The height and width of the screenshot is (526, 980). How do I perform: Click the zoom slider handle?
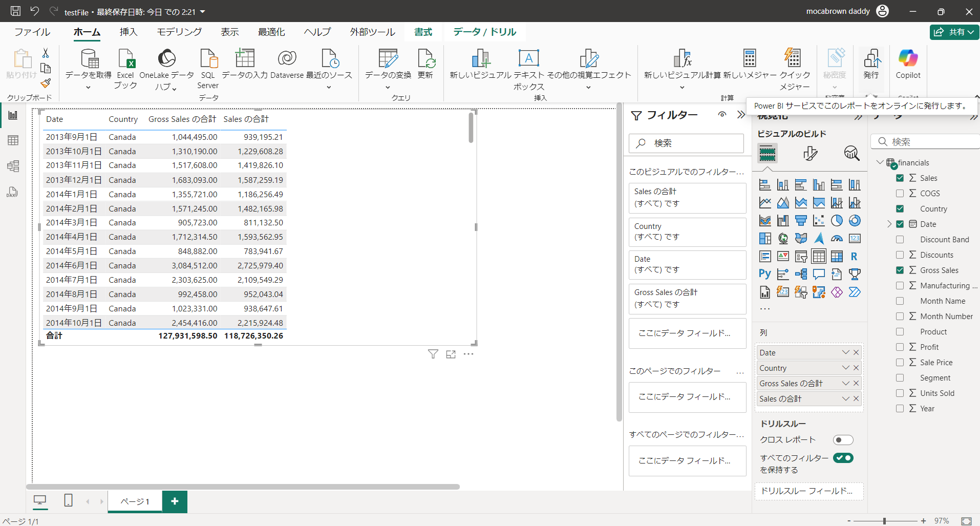click(x=884, y=521)
